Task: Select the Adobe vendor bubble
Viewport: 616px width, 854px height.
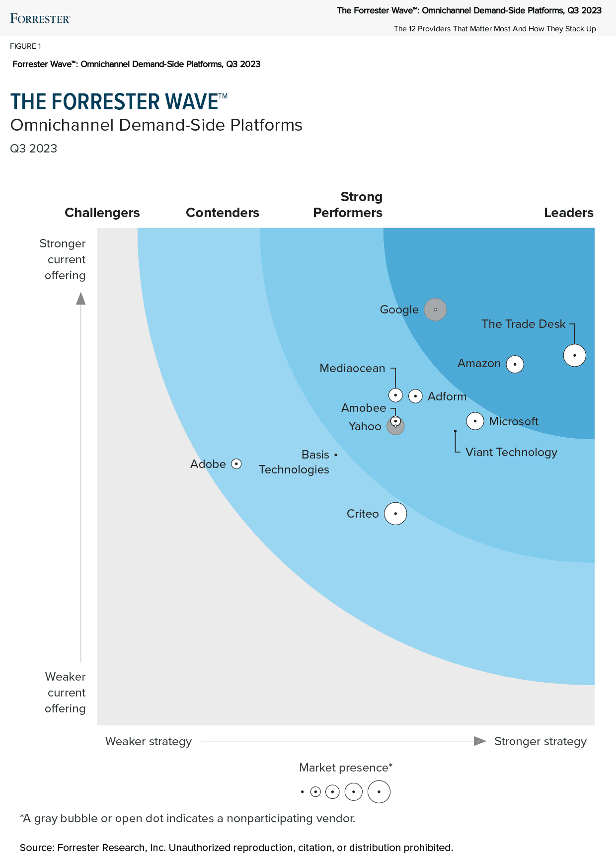Action: pyautogui.click(x=236, y=464)
